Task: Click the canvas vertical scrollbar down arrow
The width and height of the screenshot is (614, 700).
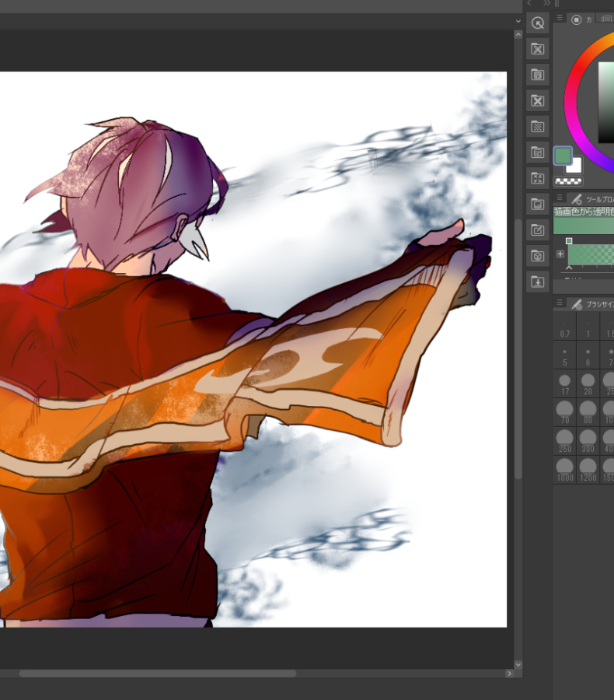Action: [x=518, y=664]
